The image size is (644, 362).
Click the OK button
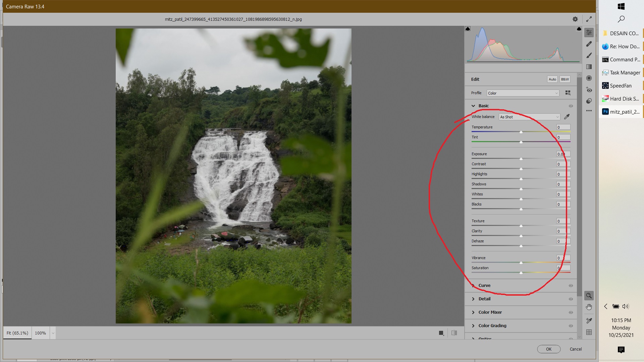pyautogui.click(x=549, y=349)
